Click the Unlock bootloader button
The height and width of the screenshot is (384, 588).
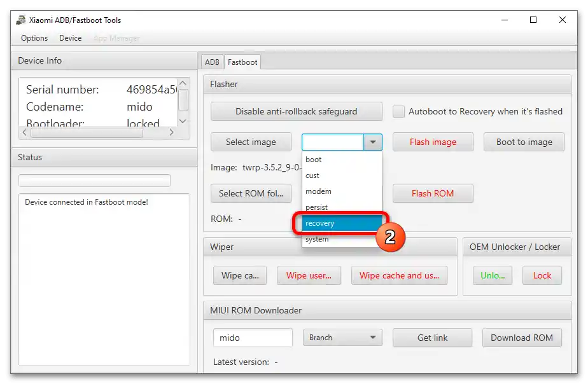click(x=493, y=275)
